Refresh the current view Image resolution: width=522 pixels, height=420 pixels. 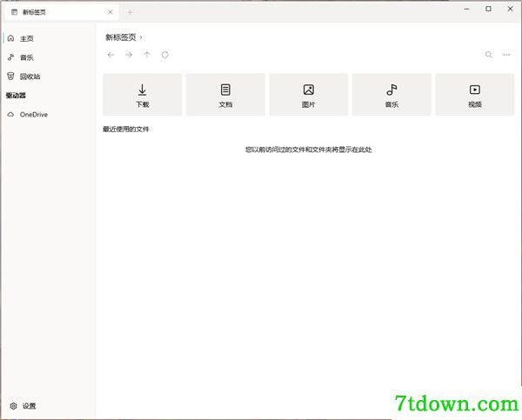(x=165, y=55)
